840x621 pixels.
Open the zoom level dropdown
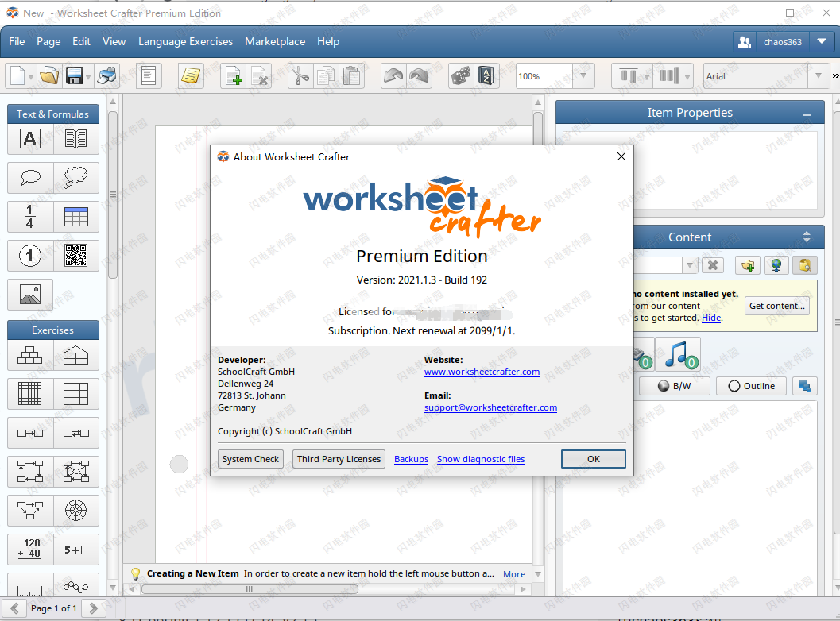583,76
